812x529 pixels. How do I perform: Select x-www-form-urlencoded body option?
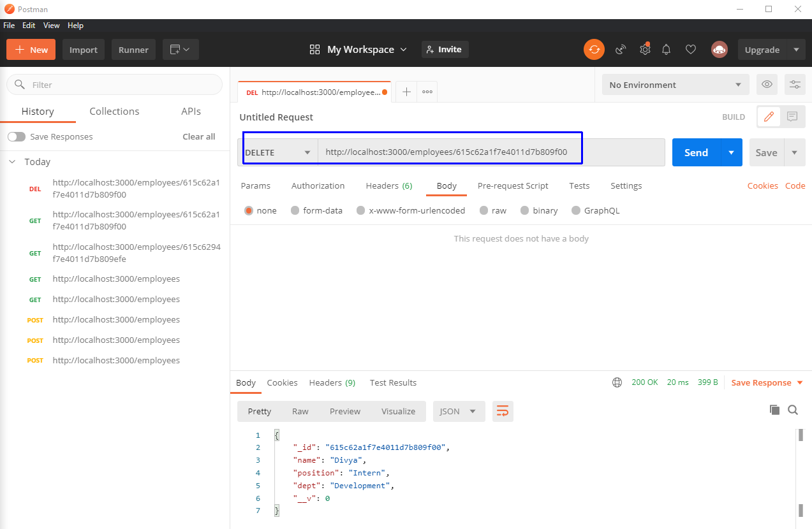click(361, 210)
